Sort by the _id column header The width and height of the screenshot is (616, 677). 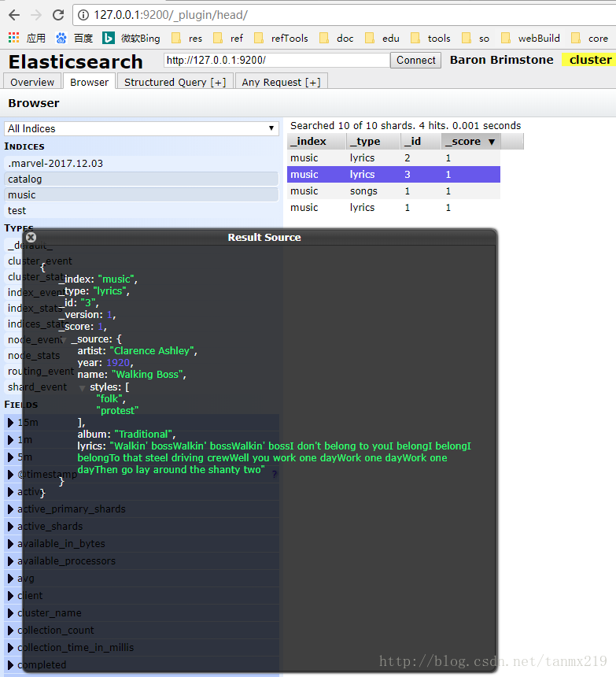pyautogui.click(x=421, y=141)
